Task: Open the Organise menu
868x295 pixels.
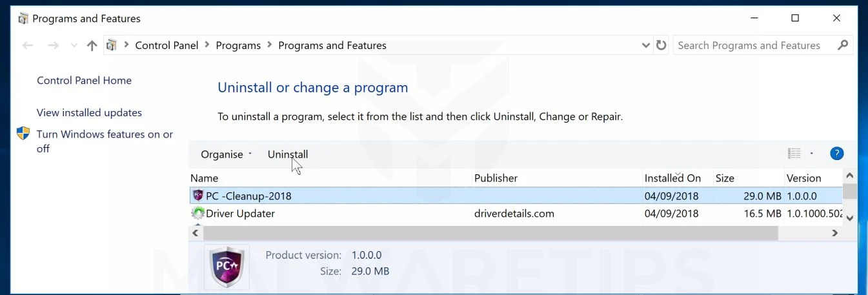Action: 226,154
